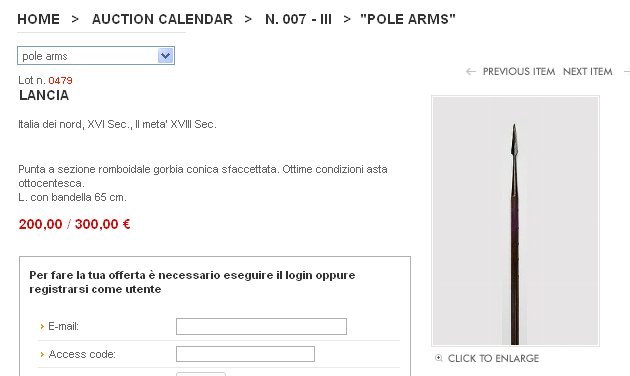Open the "POLE ARMS" breadcrumb item

[x=408, y=19]
